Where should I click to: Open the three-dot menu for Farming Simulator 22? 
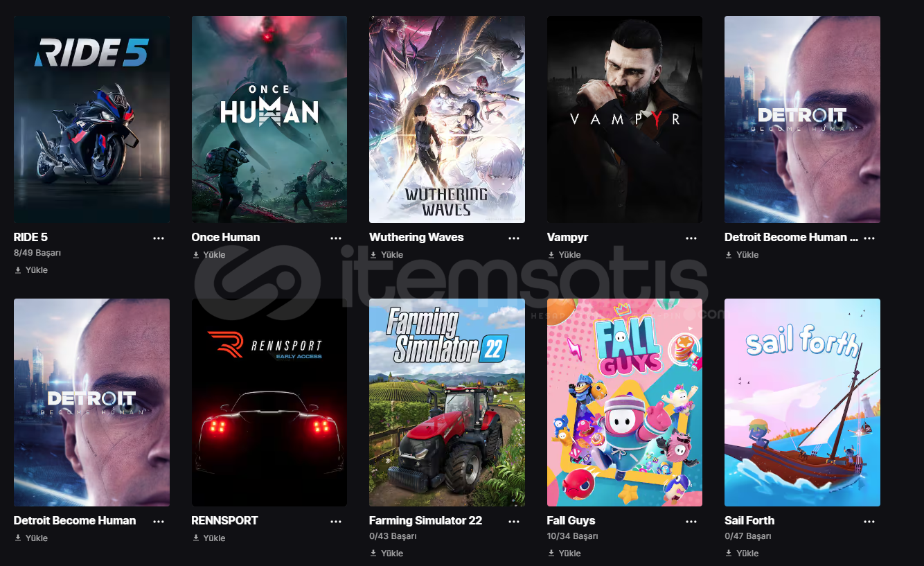[x=514, y=521]
